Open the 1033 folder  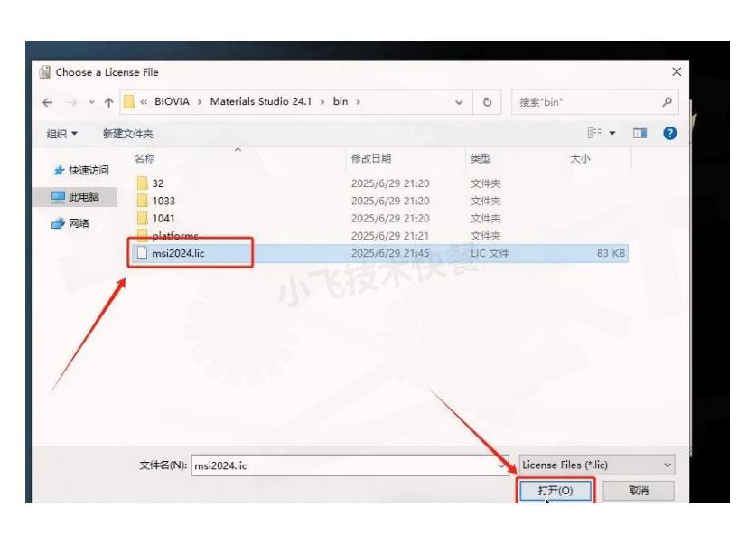pyautogui.click(x=163, y=201)
